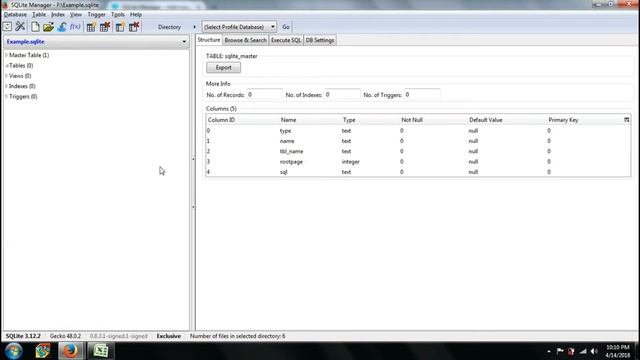Click the Action Center flag tray icon
This screenshot has width=640, height=360.
click(560, 351)
